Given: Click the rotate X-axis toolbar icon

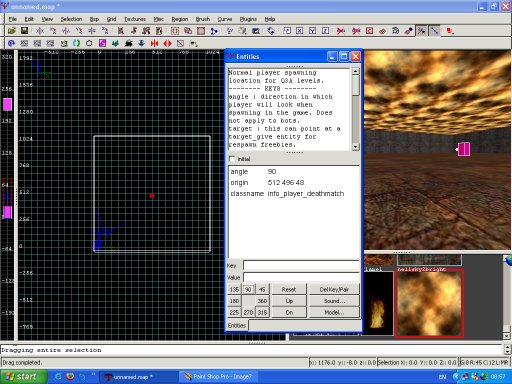Looking at the screenshot, I should 53,31.
